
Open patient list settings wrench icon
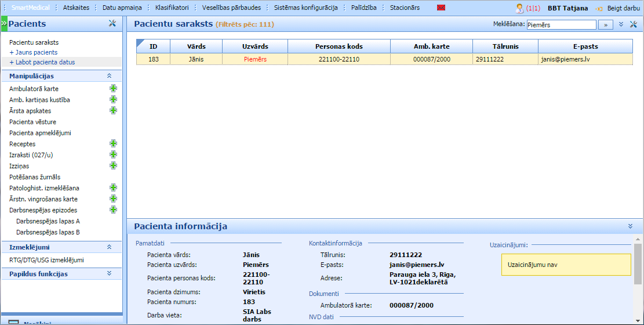pyautogui.click(x=633, y=25)
